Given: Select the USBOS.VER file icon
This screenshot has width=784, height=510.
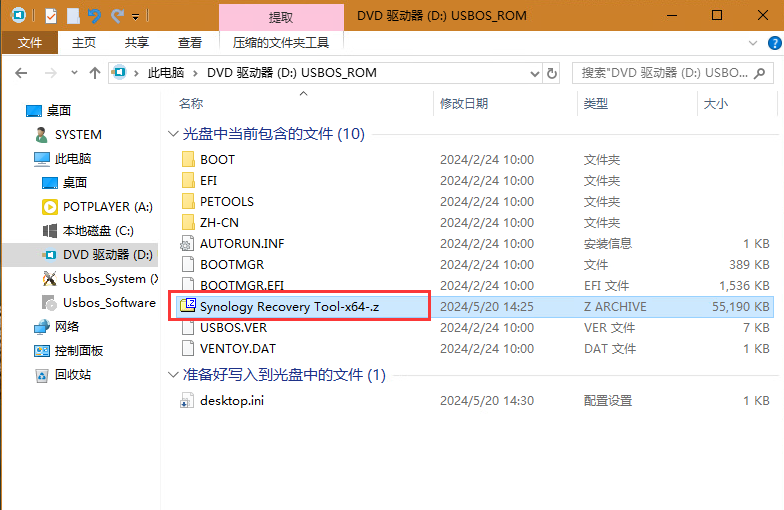Looking at the screenshot, I should 188,328.
